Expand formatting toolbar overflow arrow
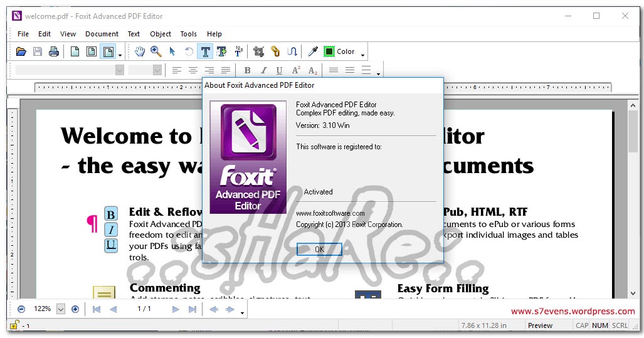 coord(378,75)
